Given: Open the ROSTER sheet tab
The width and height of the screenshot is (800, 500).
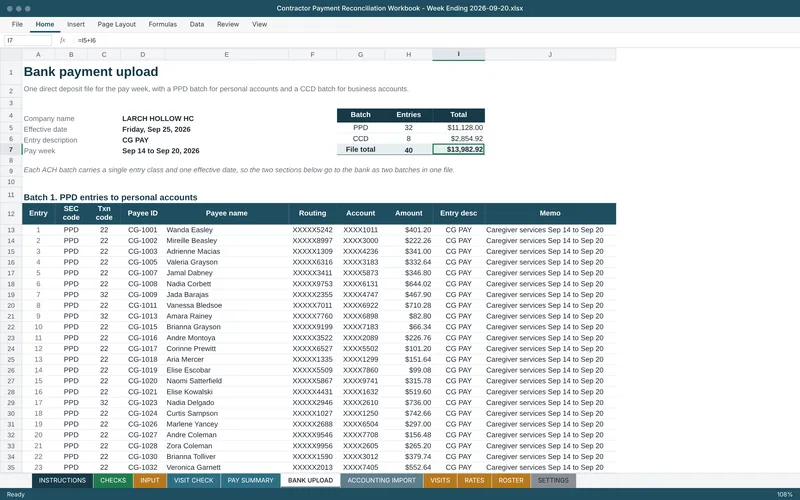Looking at the screenshot, I should coord(511,481).
